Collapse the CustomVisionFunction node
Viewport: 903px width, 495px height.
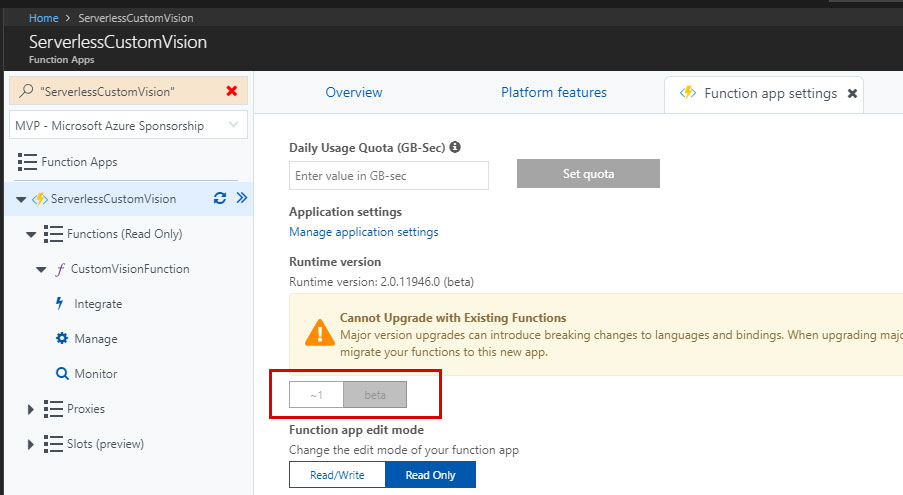41,269
